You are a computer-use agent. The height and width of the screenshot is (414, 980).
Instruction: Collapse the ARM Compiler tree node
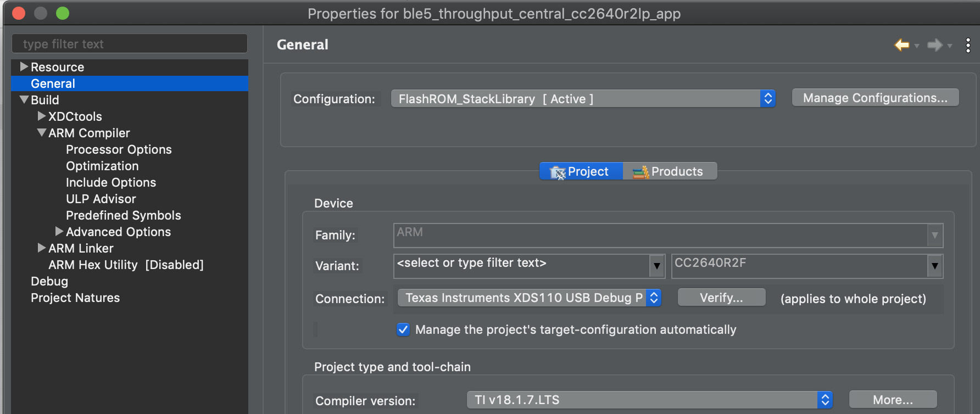[42, 133]
